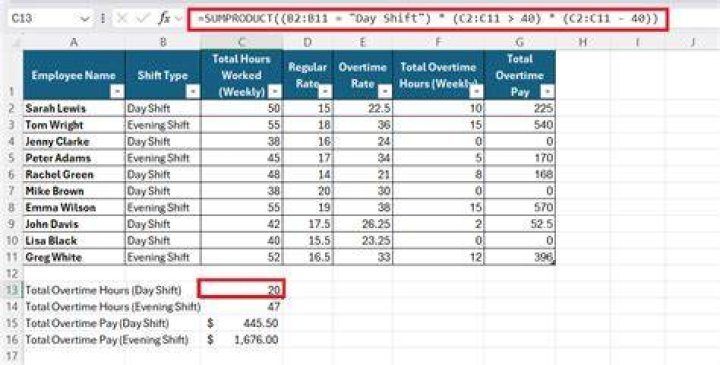Select cell showing 47 evening overtime hours

pyautogui.click(x=242, y=306)
